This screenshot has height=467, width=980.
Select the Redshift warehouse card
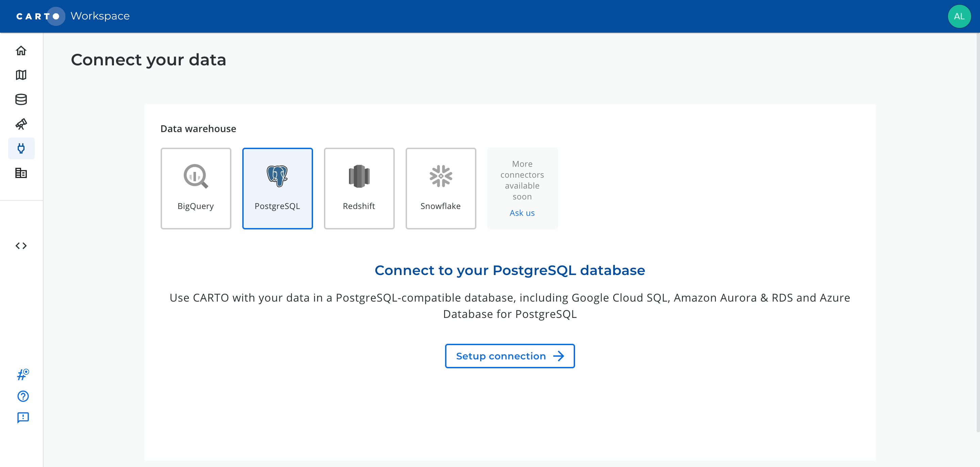click(x=359, y=188)
